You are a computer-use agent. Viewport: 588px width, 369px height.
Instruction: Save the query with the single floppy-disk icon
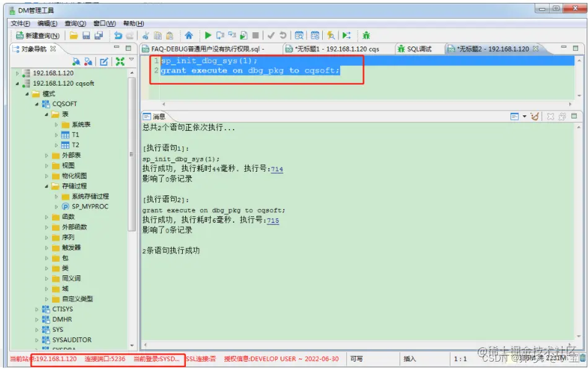86,36
